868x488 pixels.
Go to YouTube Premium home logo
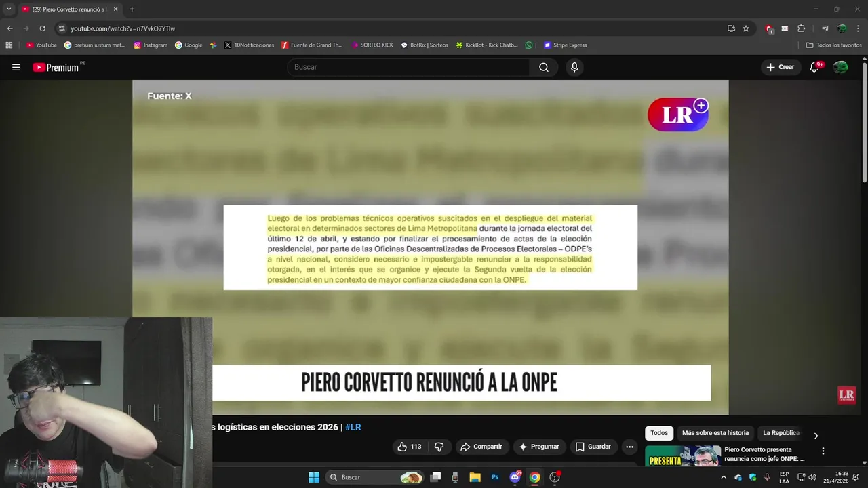pos(56,67)
